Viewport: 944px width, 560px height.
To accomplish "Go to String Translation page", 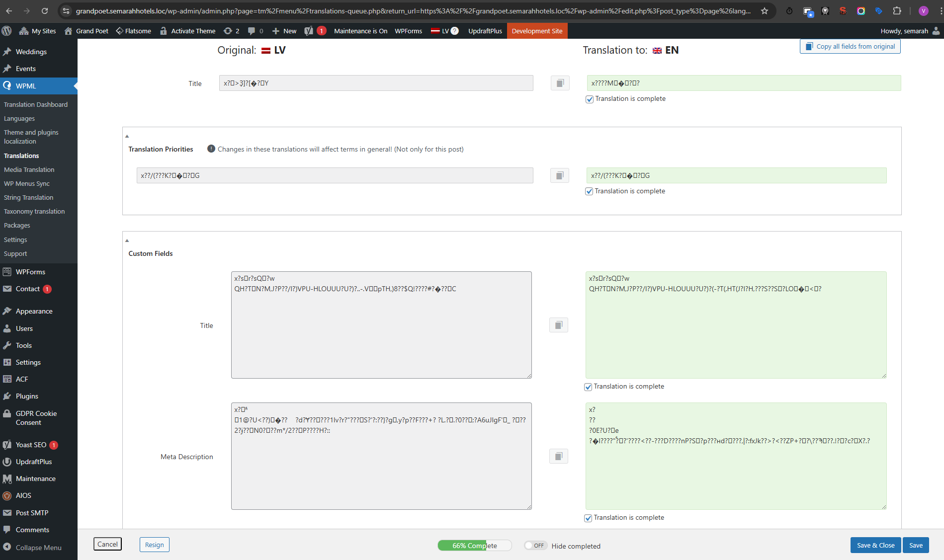I will point(28,197).
